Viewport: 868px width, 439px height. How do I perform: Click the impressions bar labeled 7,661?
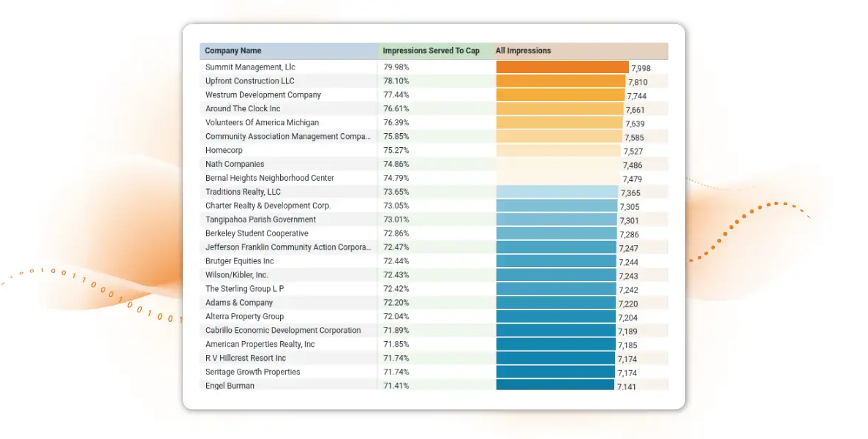pos(559,108)
